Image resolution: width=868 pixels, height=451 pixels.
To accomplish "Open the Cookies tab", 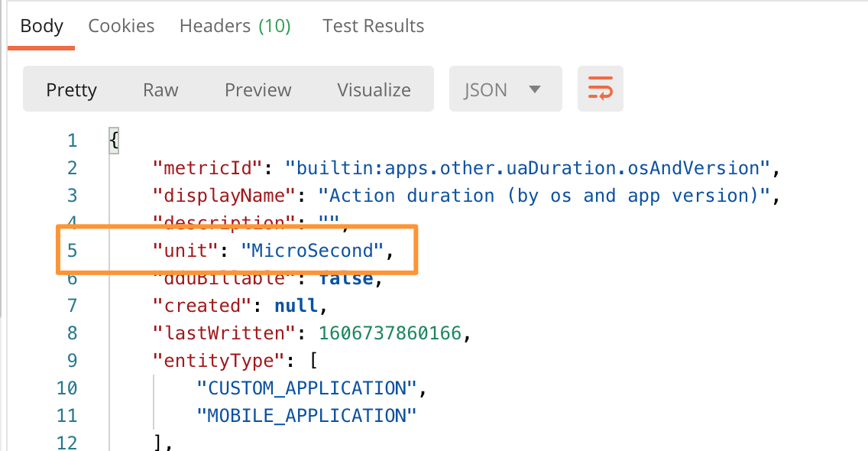I will pyautogui.click(x=121, y=26).
